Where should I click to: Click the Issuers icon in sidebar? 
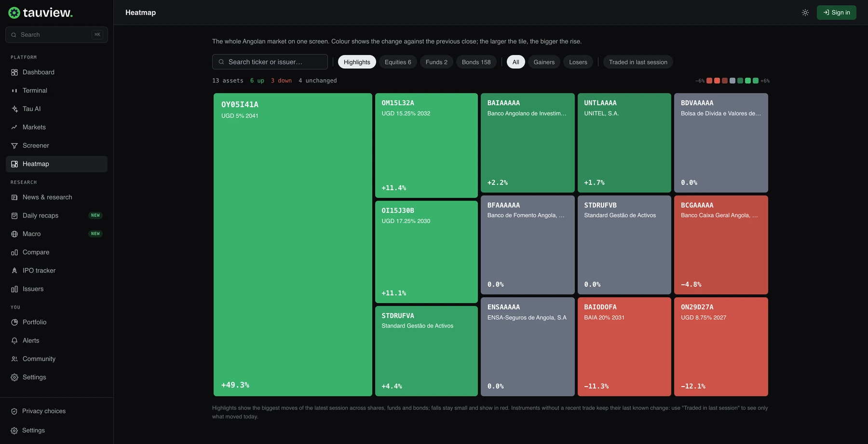(x=14, y=289)
